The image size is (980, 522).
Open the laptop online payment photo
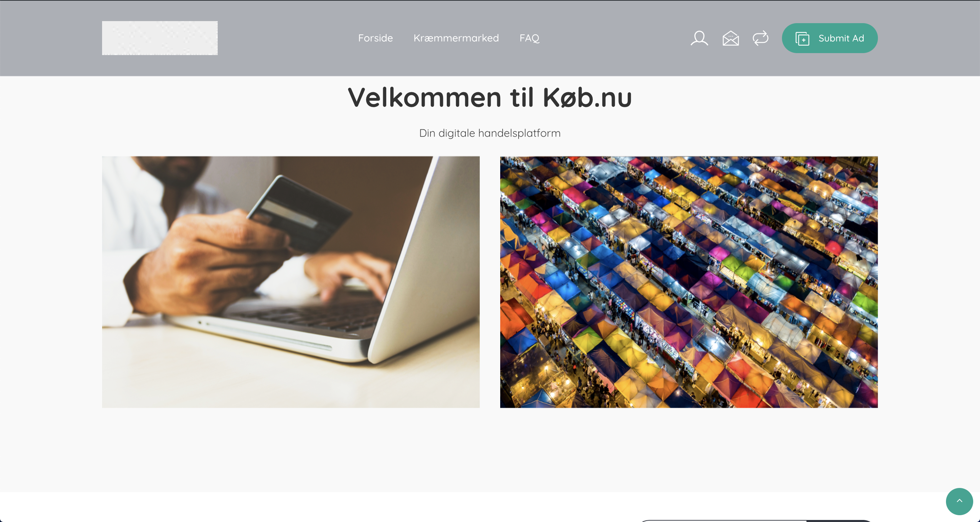291,282
